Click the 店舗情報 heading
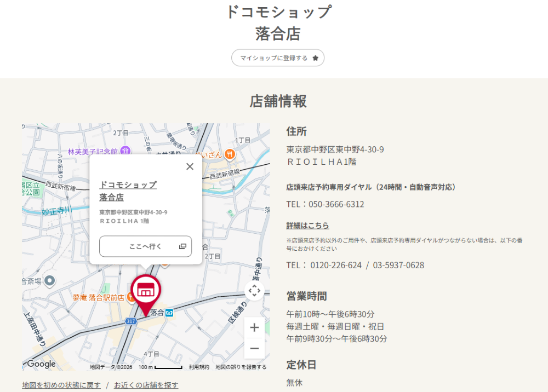Image resolution: width=548 pixels, height=392 pixels. click(x=278, y=102)
